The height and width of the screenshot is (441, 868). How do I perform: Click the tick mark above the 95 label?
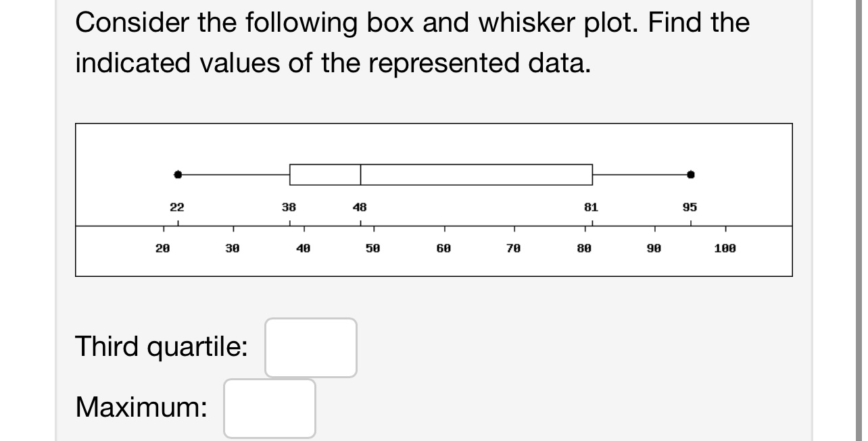coord(691,222)
